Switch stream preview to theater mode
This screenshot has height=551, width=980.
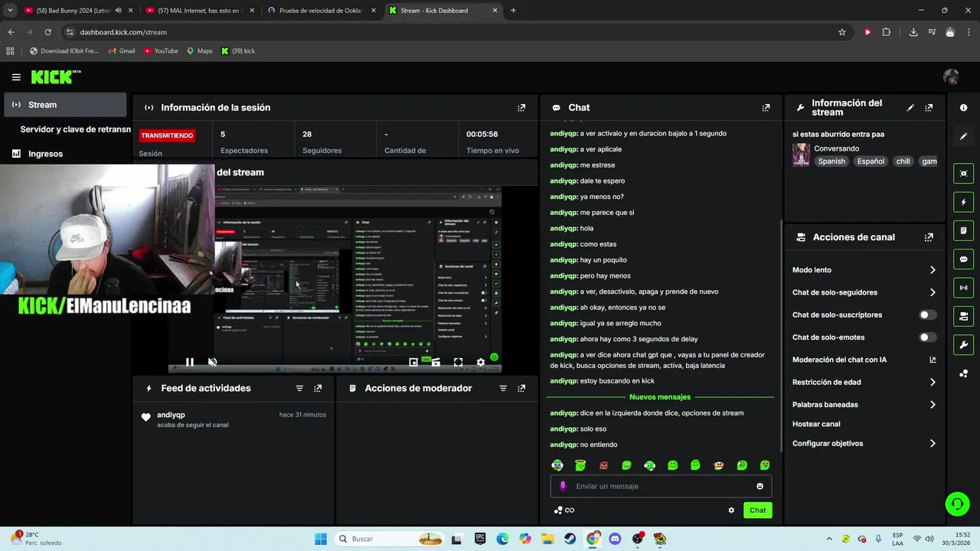coord(435,362)
